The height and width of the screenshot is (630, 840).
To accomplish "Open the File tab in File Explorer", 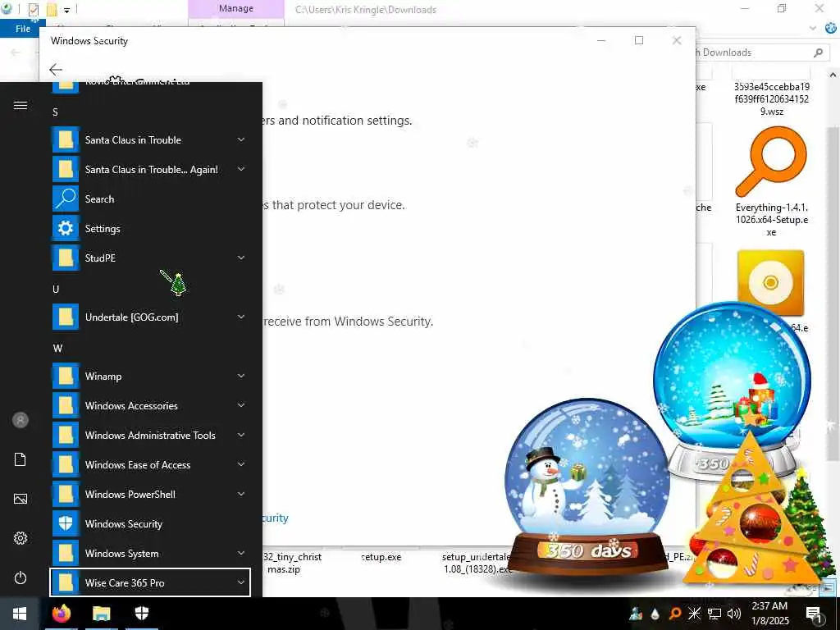I will (x=22, y=29).
